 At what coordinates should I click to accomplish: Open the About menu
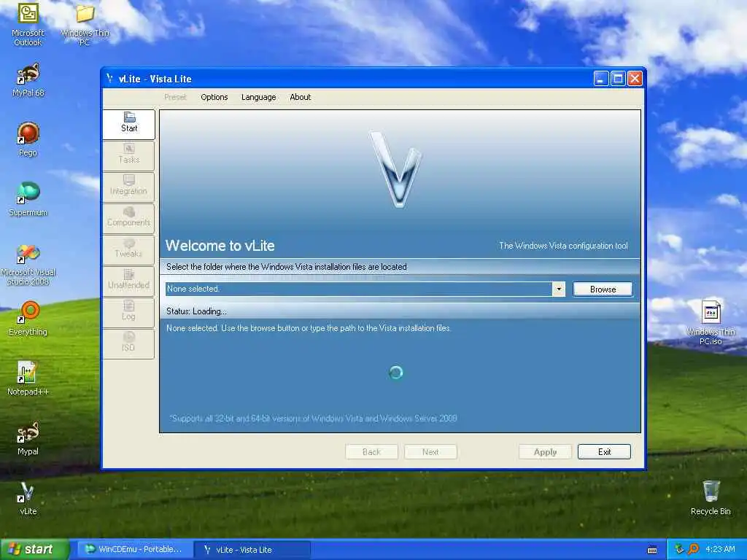pyautogui.click(x=300, y=97)
